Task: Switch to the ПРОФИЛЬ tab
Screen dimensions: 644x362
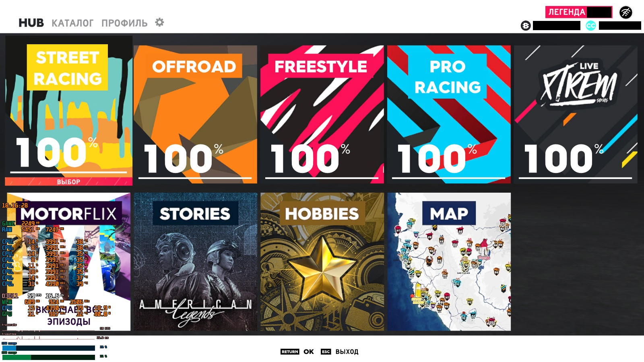Action: (124, 23)
